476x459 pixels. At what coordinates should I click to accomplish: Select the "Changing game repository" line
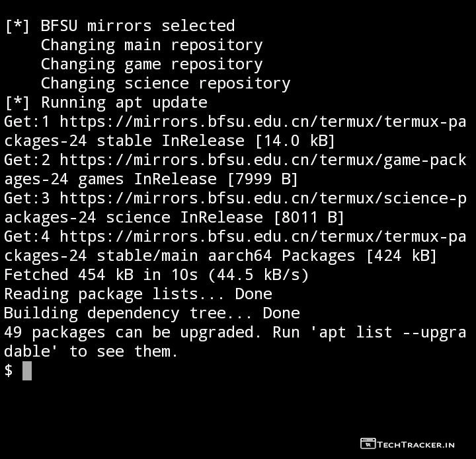click(x=151, y=64)
